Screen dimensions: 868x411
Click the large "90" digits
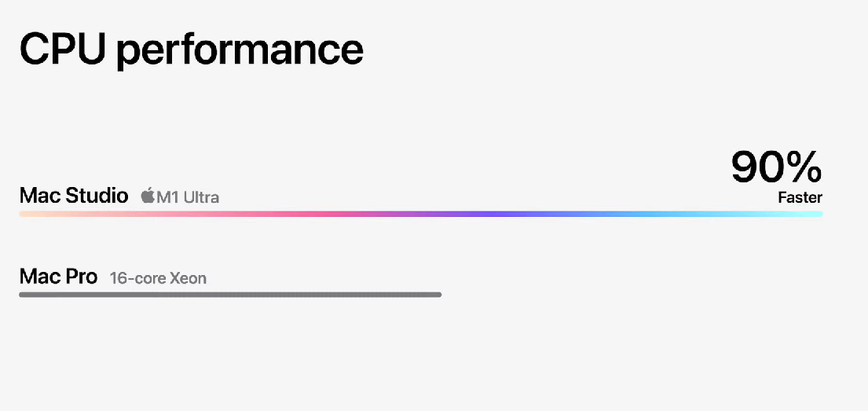coord(753,167)
